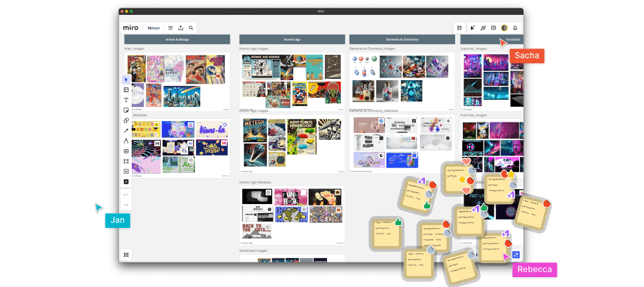The width and height of the screenshot is (644, 287).
Task: Open the notifications bell
Action: point(515,27)
